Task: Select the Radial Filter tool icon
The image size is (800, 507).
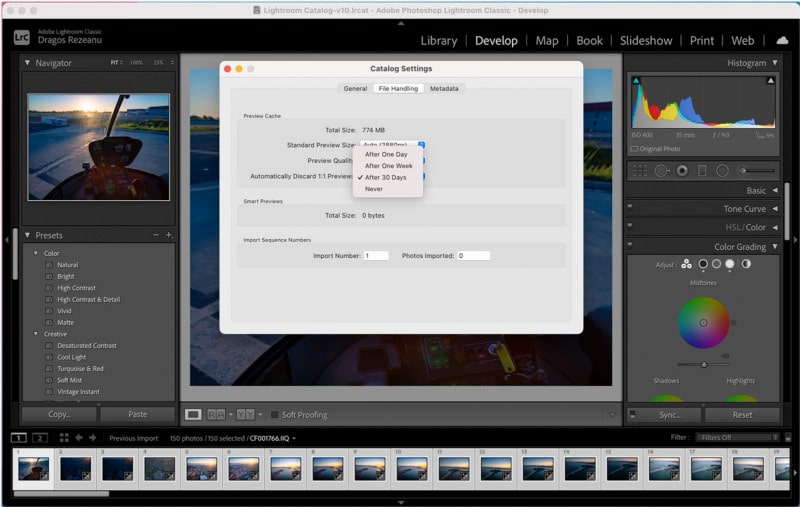Action: 722,171
